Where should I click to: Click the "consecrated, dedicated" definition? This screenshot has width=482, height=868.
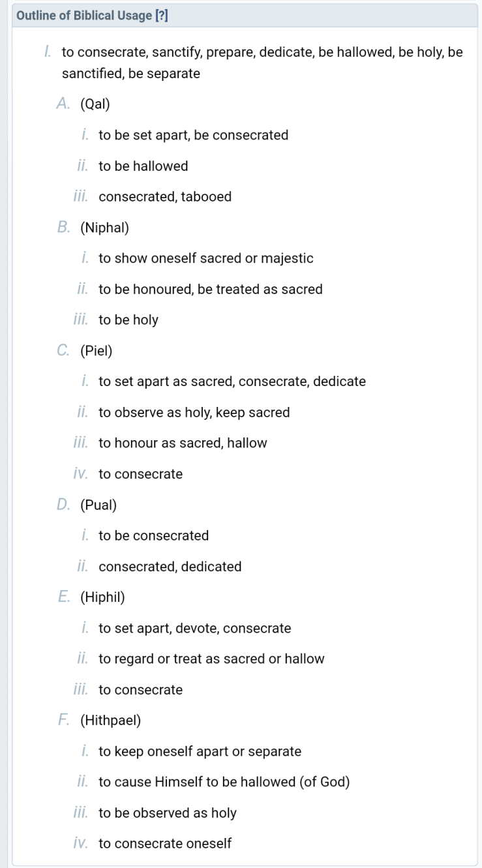170,567
